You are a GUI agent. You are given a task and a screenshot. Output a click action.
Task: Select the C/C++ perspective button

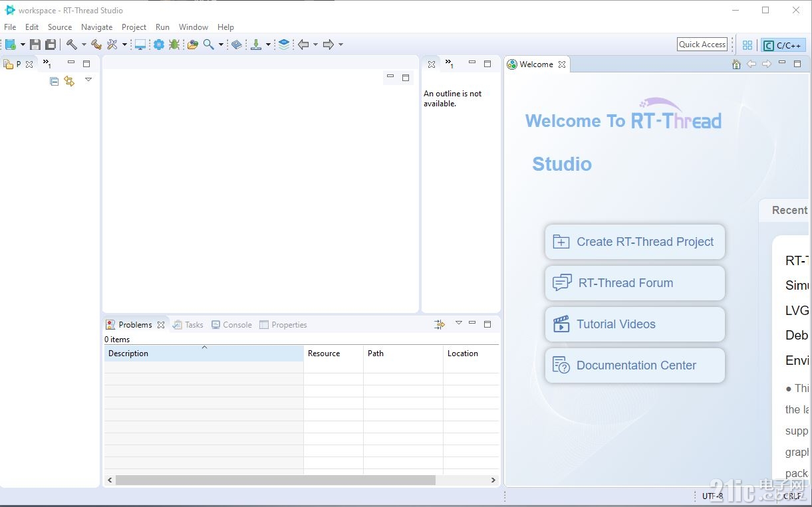point(783,45)
